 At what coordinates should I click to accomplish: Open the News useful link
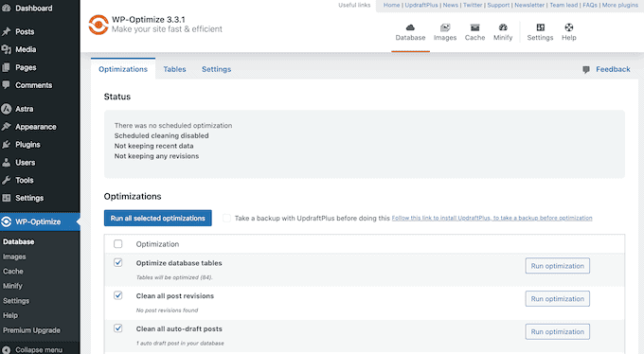coord(451,5)
